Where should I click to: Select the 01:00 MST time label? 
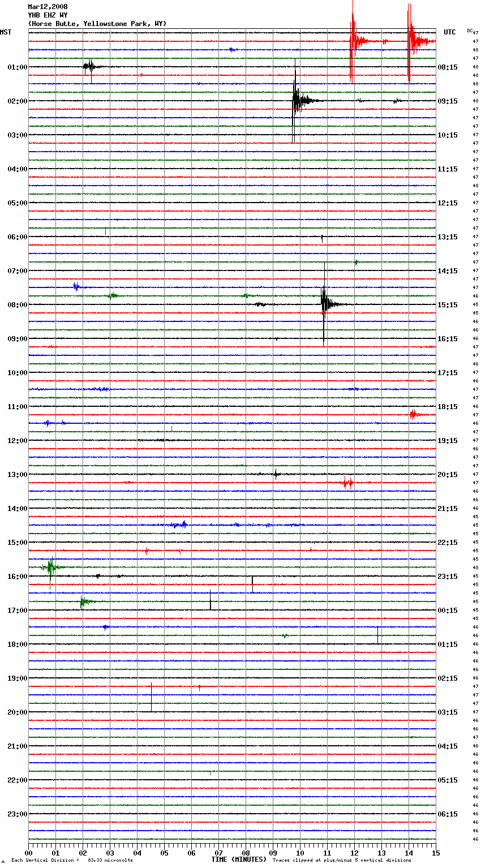[x=18, y=67]
